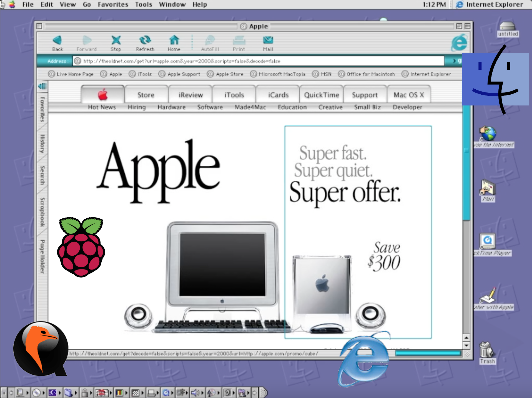Viewport: 532px width, 398px height.
Task: Open the File menu
Action: pyautogui.click(x=28, y=4)
